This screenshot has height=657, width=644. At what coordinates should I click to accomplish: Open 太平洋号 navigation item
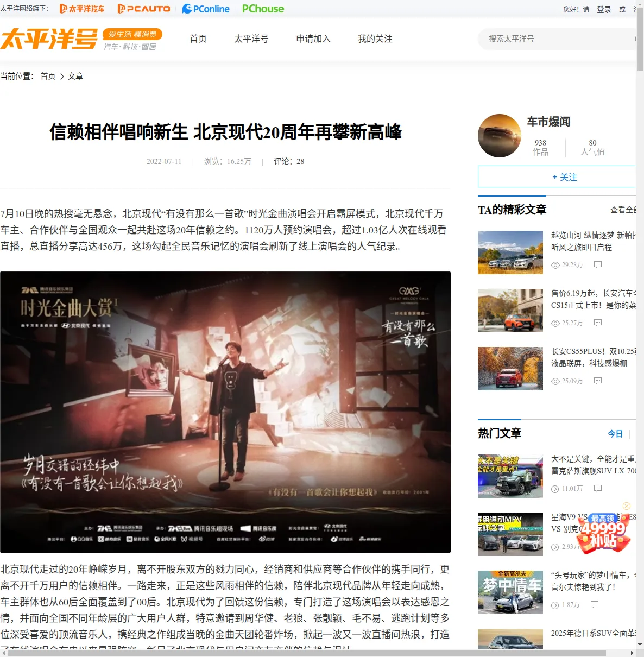coord(251,39)
